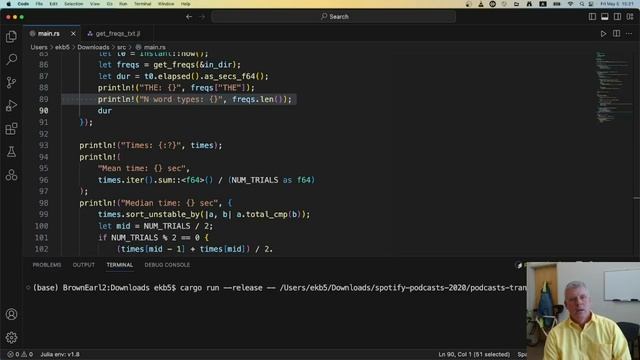
Task: Click Ln 90, Col 1 cursor position
Action: pyautogui.click(x=474, y=354)
